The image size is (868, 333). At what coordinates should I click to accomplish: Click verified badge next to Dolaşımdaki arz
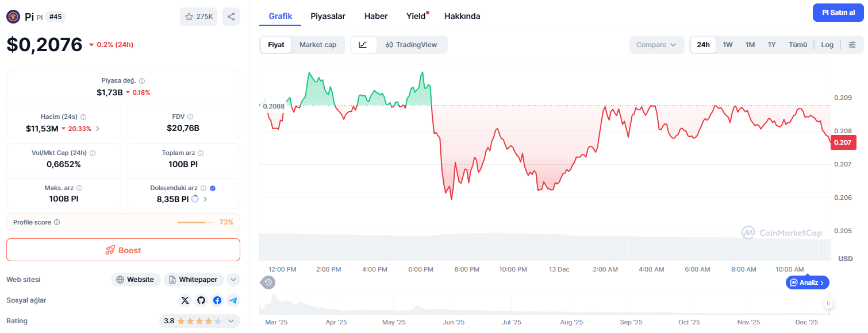coord(213,188)
